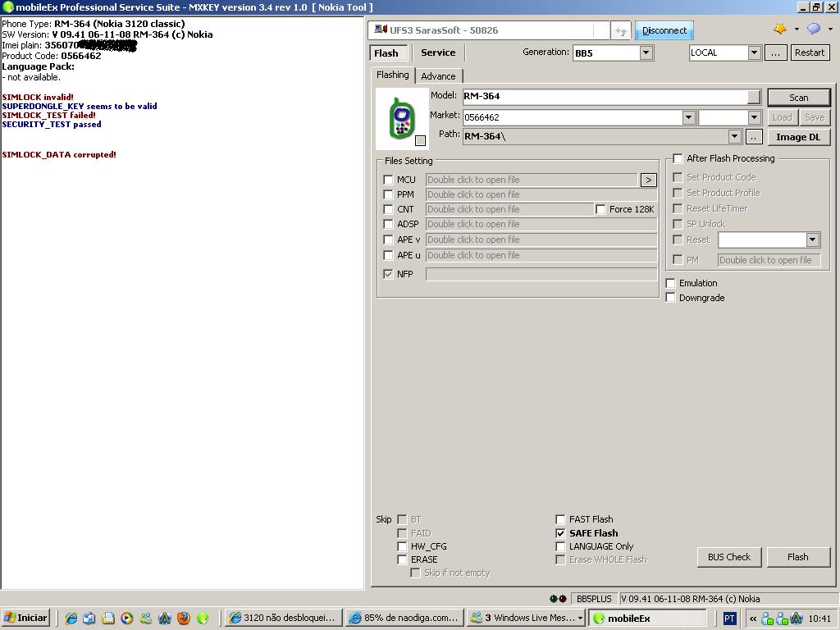
Task: Click the show desktop quick launch icon
Action: pyautogui.click(x=107, y=618)
